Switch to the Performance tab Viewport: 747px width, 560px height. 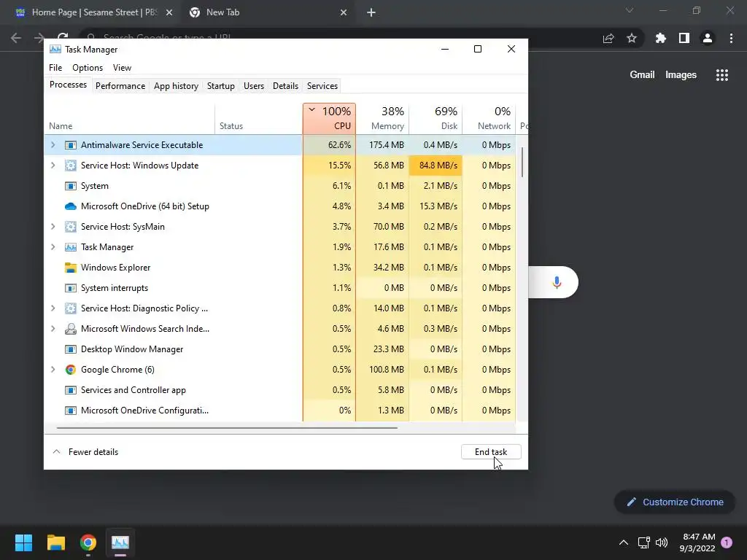pos(120,86)
